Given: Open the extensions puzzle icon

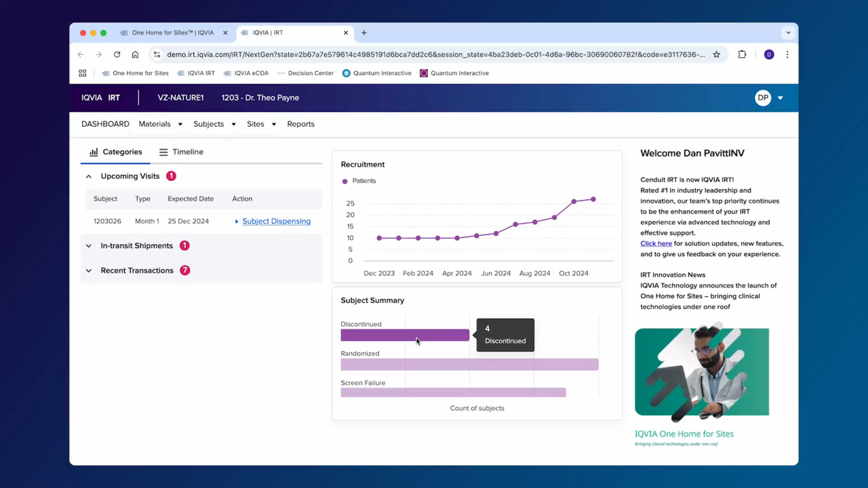Looking at the screenshot, I should pos(742,54).
